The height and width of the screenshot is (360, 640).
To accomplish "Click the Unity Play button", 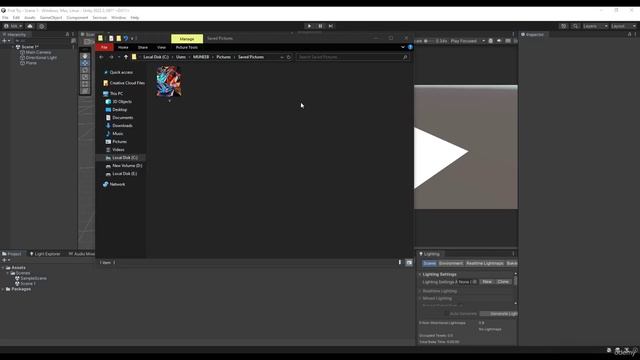I will point(309,26).
